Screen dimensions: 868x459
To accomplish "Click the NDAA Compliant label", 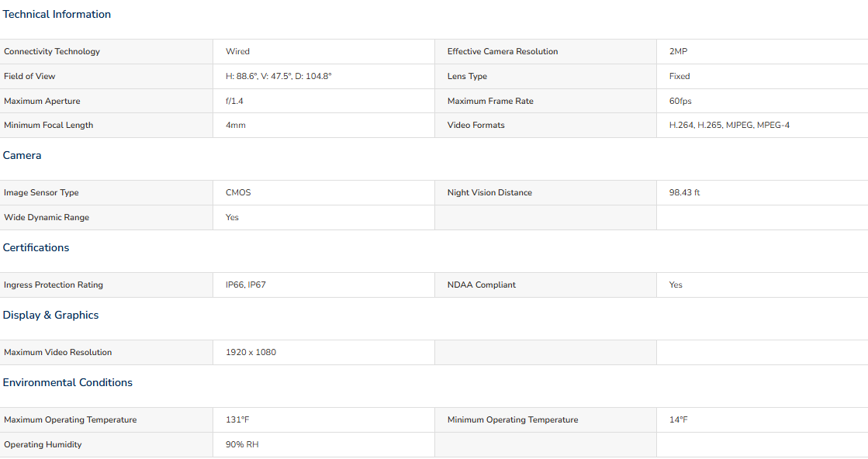I will (x=481, y=285).
